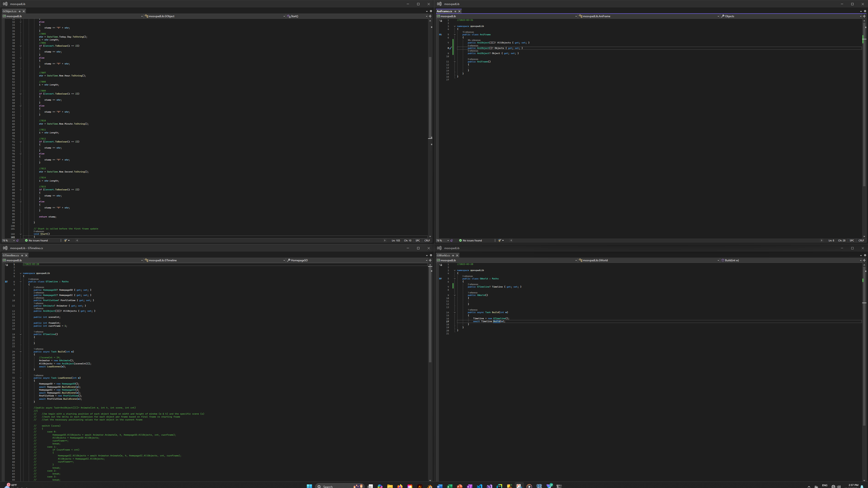Viewport: 868px width, 488px height.
Task: Close the GTimeline.cs tab
Action: click(26, 255)
